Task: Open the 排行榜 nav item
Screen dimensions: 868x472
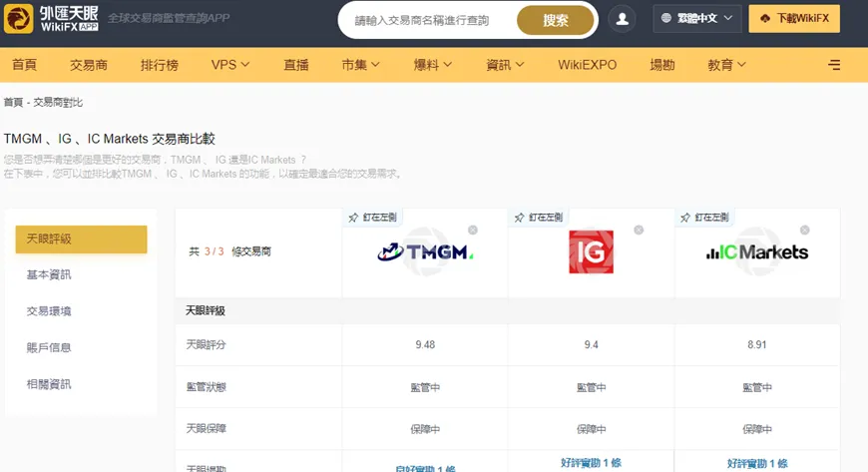Action: 160,65
